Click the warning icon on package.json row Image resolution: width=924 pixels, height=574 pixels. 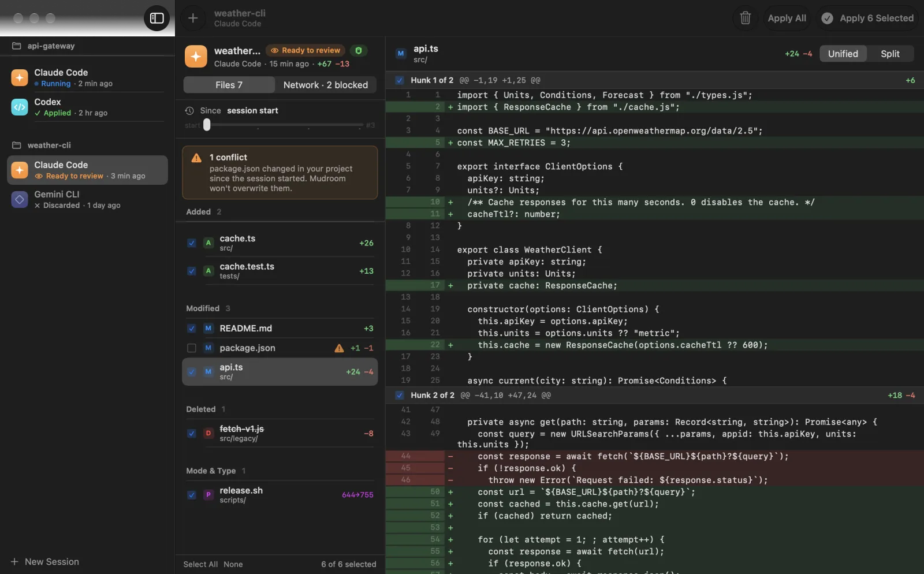click(340, 348)
